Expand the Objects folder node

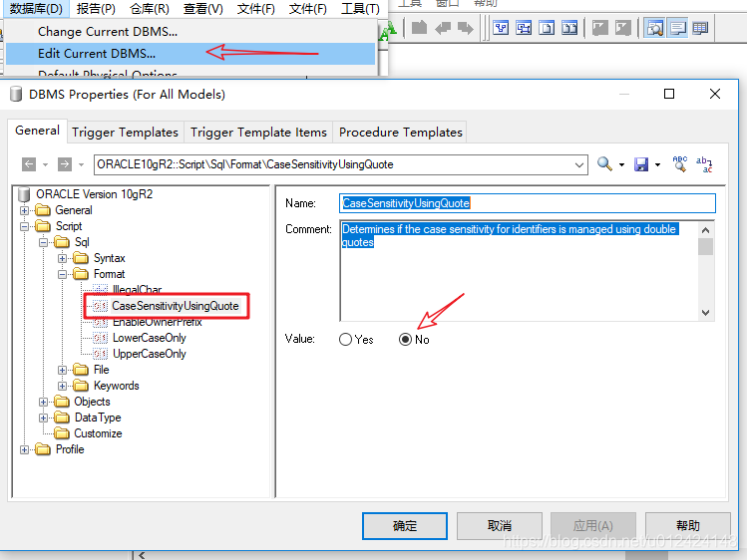tap(43, 402)
